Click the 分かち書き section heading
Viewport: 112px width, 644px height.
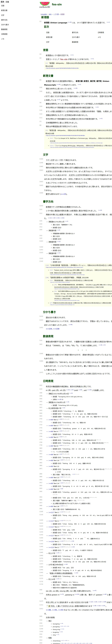(x=49, y=312)
